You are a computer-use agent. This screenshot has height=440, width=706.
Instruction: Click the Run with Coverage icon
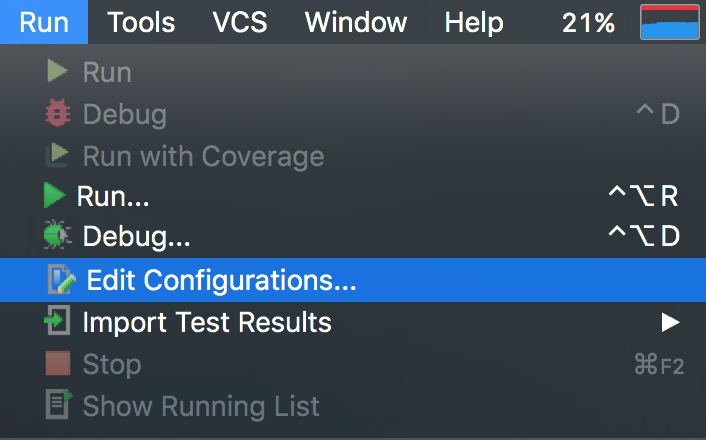tap(57, 155)
